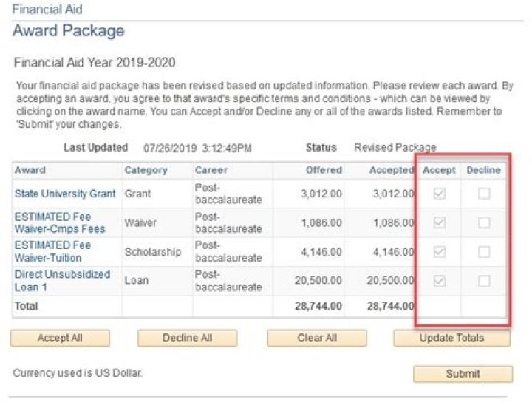Click the Update Totals button
Screen dimensions: 532x405
[x=451, y=338]
